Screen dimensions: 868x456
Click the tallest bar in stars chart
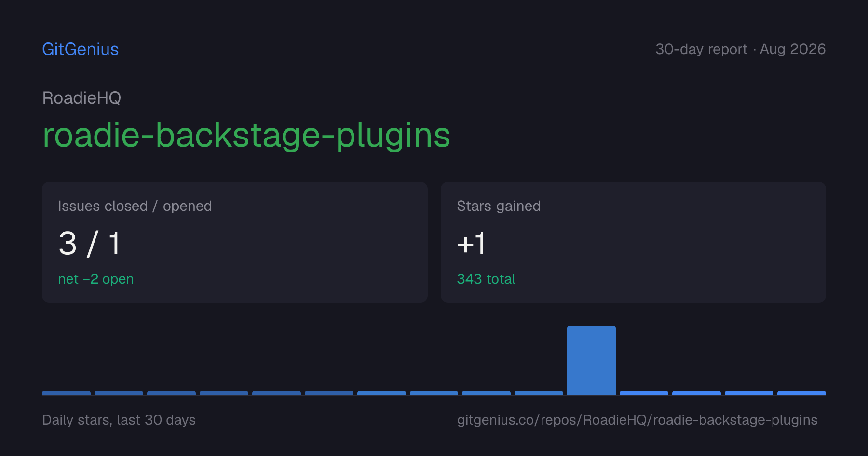(591, 360)
